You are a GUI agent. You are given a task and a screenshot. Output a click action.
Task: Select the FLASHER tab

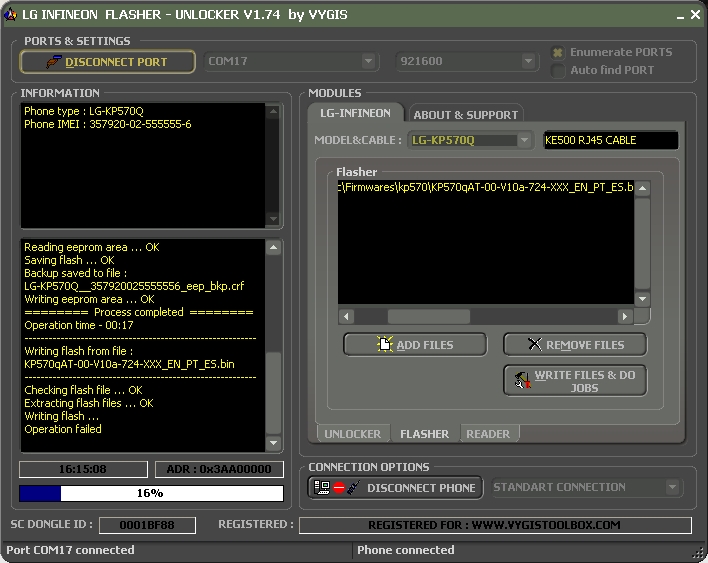(x=424, y=433)
